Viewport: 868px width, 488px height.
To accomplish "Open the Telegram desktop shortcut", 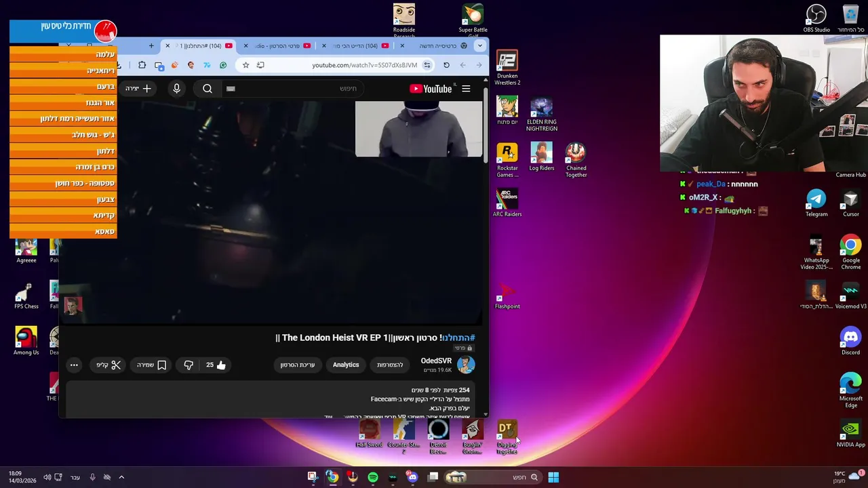I will [816, 203].
